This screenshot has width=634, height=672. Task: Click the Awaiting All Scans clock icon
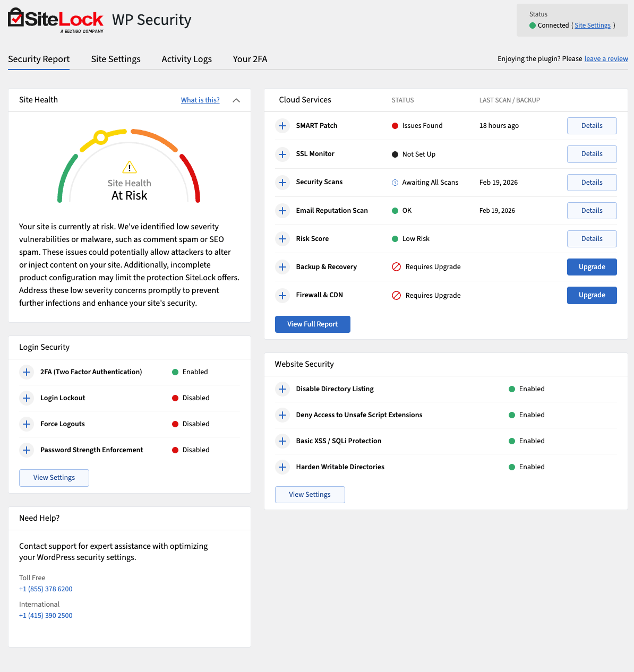395,183
